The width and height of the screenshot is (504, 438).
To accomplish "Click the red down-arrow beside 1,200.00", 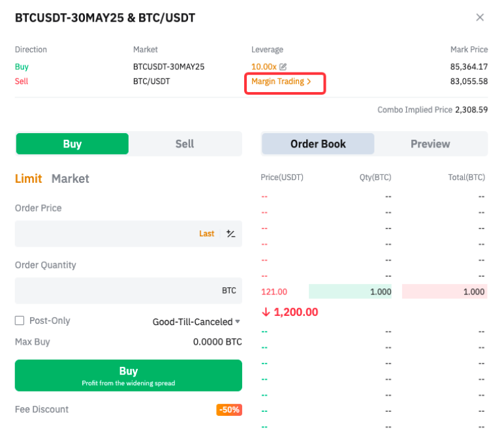I will tap(266, 312).
